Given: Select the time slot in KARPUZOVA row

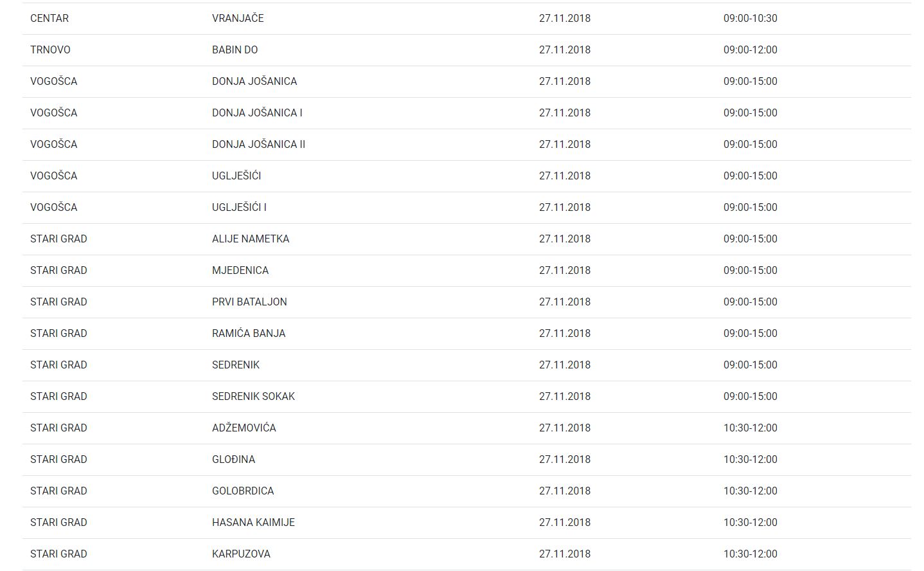Looking at the screenshot, I should [750, 554].
